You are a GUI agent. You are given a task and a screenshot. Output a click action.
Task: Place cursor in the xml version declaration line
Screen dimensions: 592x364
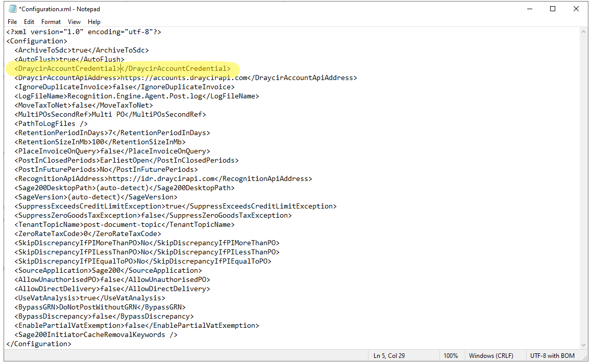point(84,32)
